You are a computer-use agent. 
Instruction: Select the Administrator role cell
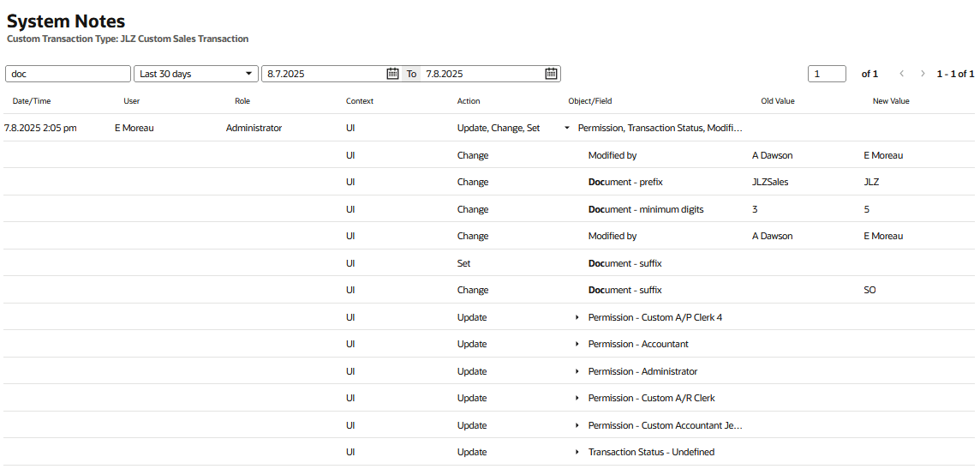tap(254, 129)
